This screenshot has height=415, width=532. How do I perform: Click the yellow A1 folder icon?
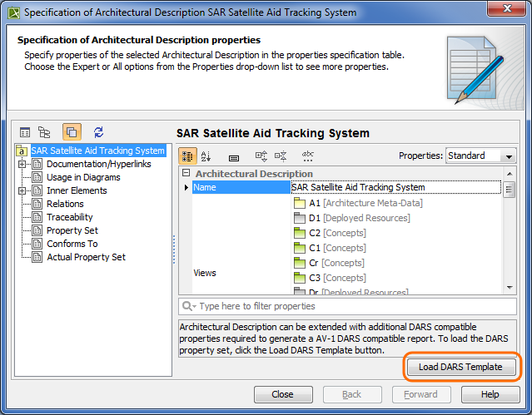pos(300,203)
